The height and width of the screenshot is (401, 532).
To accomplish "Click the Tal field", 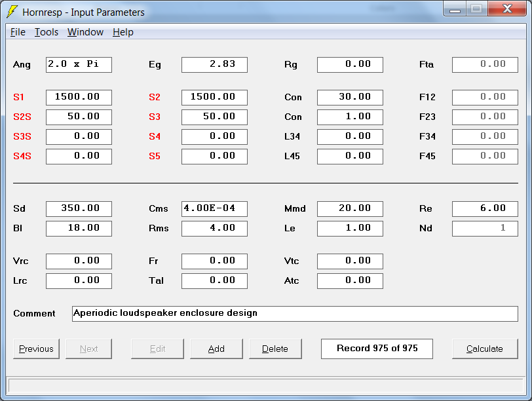I will (214, 281).
